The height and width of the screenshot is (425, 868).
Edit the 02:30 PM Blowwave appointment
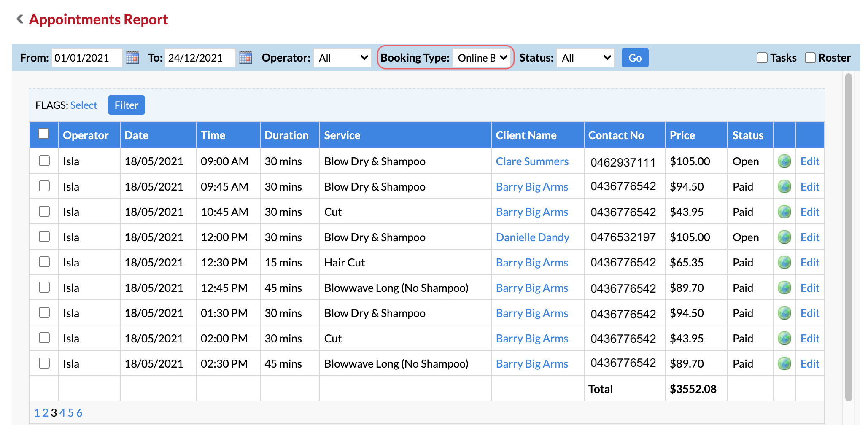(x=810, y=364)
